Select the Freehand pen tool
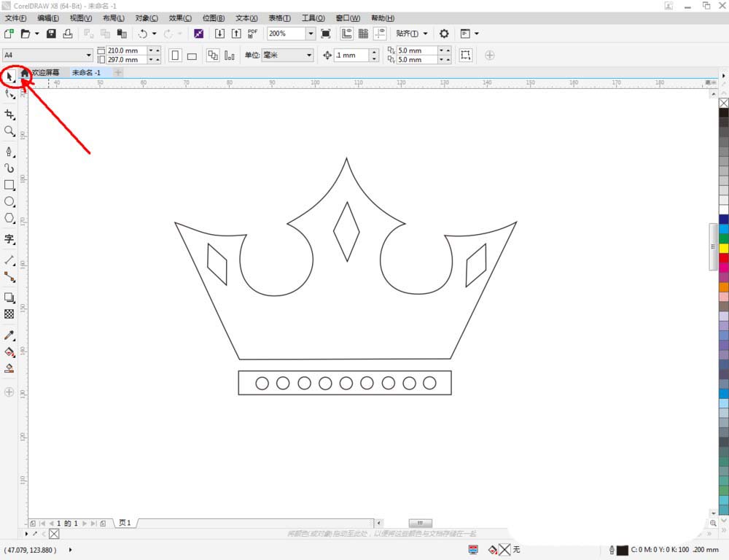729x560 pixels. (x=9, y=152)
